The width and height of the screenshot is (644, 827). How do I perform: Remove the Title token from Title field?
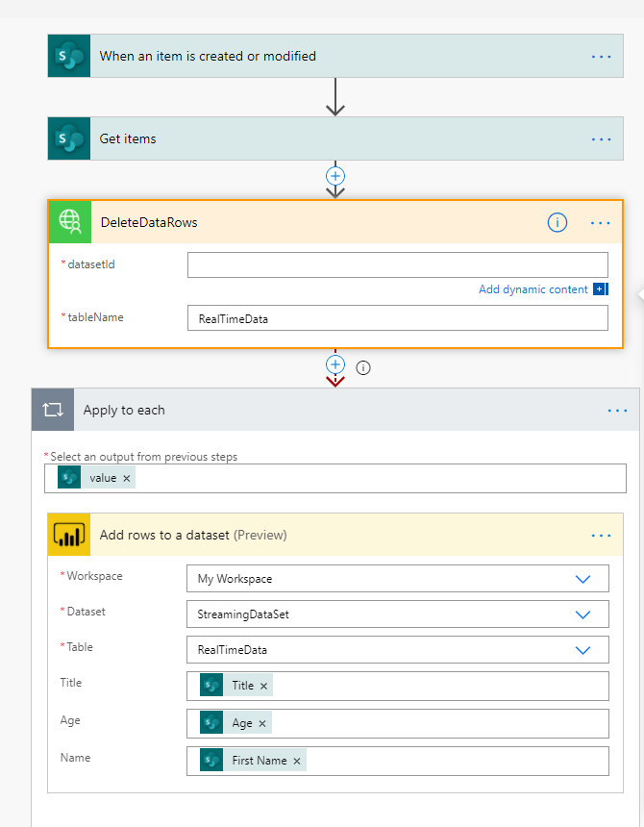[263, 687]
